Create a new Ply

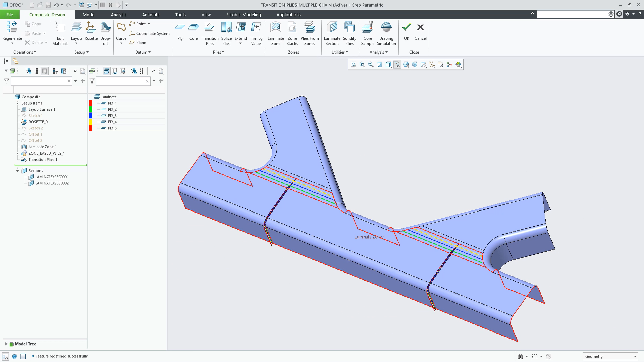point(180,31)
